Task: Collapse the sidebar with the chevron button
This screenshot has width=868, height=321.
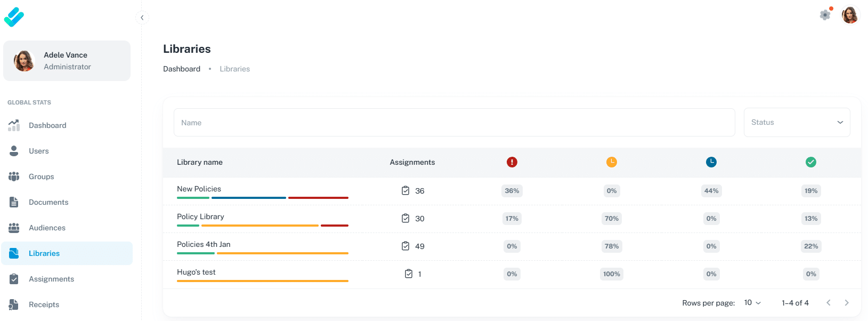Action: 142,18
